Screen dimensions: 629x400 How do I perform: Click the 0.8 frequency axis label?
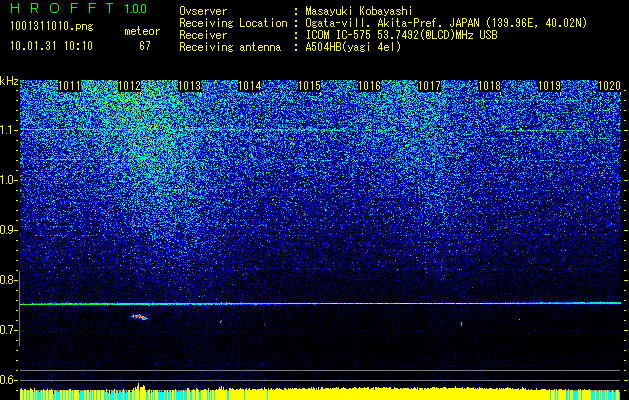point(8,280)
